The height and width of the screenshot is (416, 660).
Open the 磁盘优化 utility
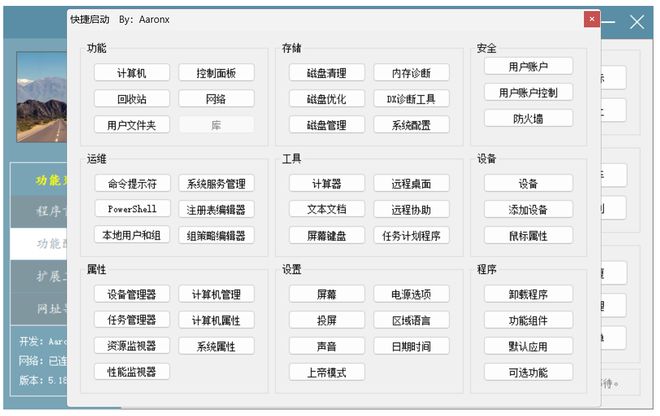click(x=327, y=99)
